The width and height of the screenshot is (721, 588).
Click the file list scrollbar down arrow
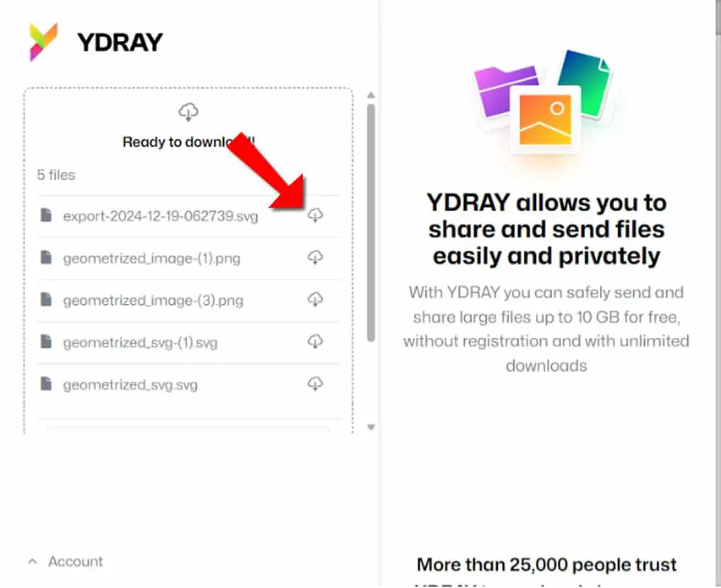tap(371, 427)
